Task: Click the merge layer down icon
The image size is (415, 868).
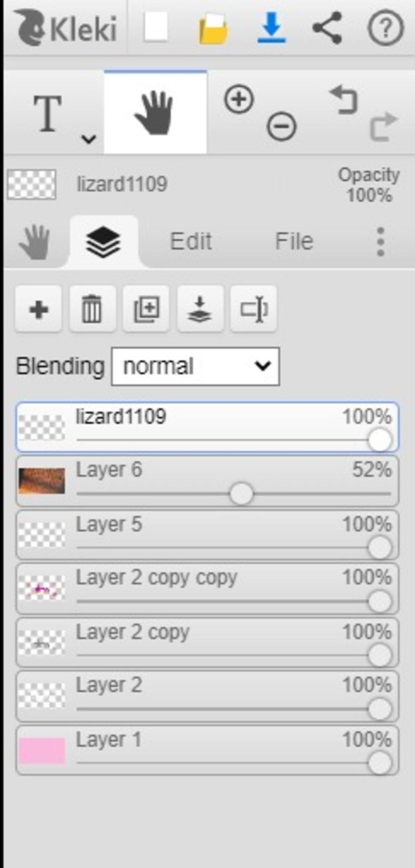Action: pyautogui.click(x=200, y=309)
